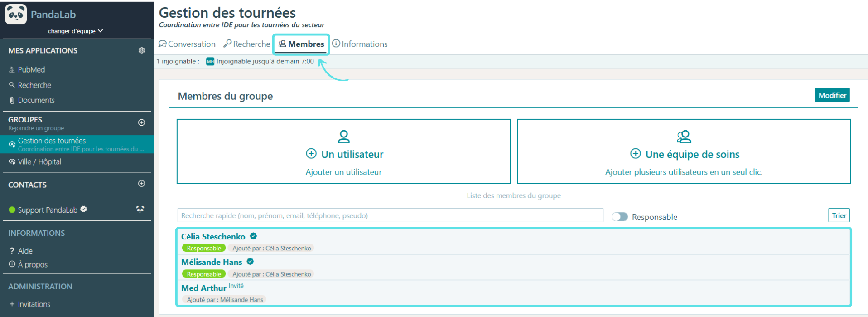Choose the Une équipe de soins card
This screenshot has width=868, height=317.
(x=684, y=151)
